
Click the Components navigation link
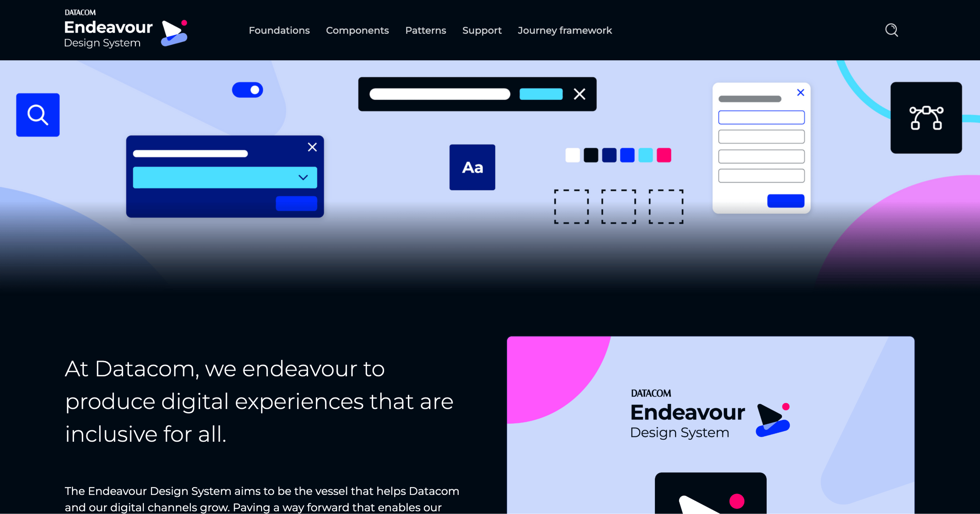357,30
